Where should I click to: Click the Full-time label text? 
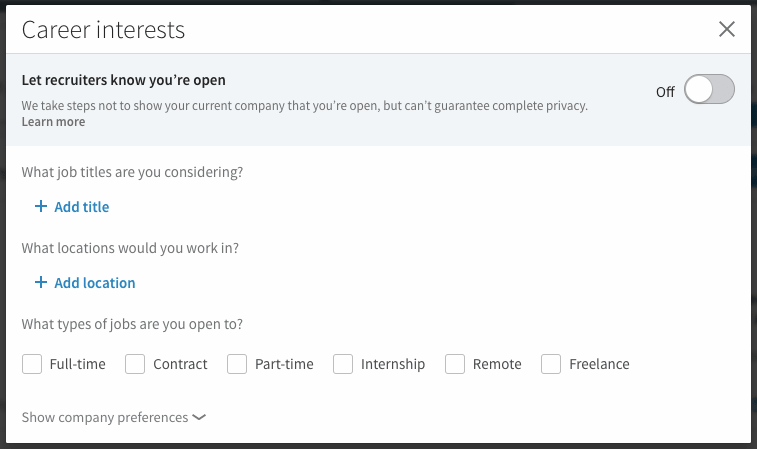[x=77, y=364]
